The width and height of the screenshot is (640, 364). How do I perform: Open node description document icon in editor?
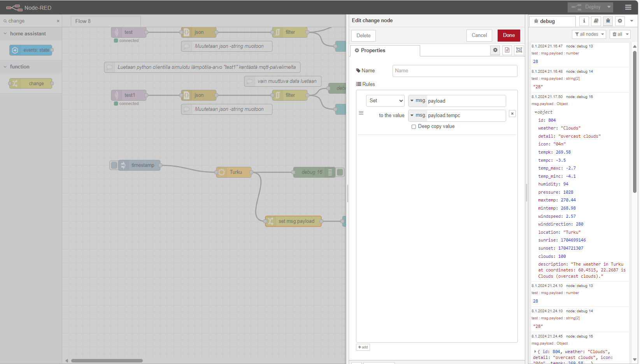pos(507,50)
